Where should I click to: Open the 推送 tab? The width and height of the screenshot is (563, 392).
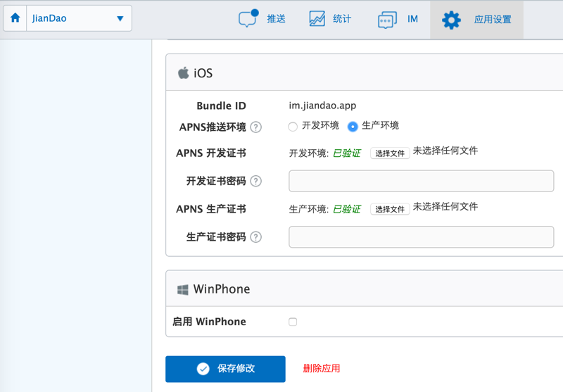tap(276, 19)
